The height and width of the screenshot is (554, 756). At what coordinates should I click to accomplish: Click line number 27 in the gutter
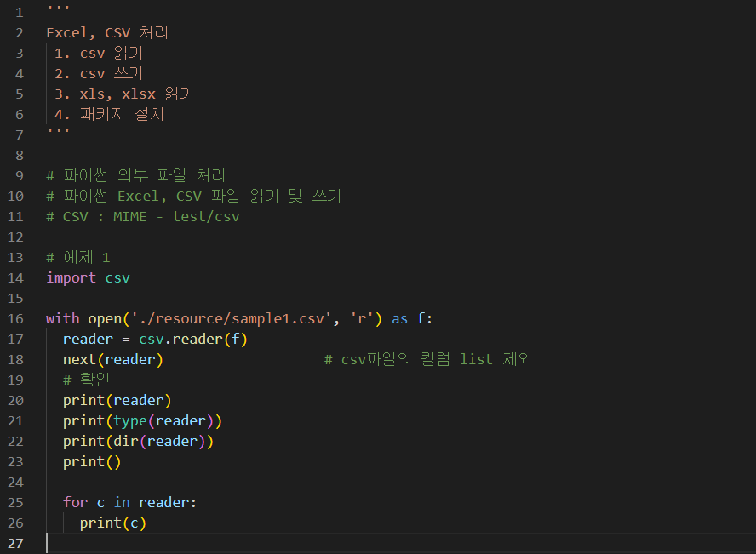coord(15,544)
